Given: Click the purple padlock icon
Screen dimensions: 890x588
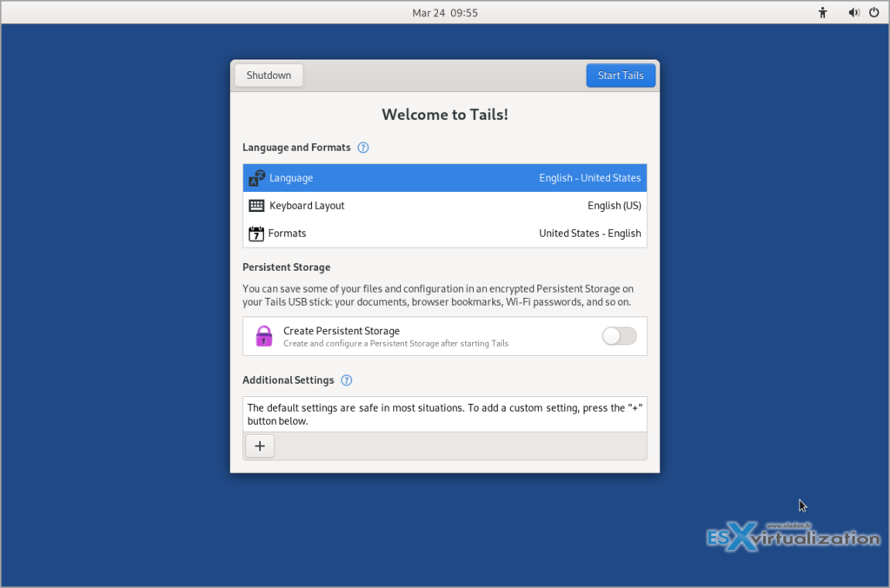Looking at the screenshot, I should tap(264, 335).
